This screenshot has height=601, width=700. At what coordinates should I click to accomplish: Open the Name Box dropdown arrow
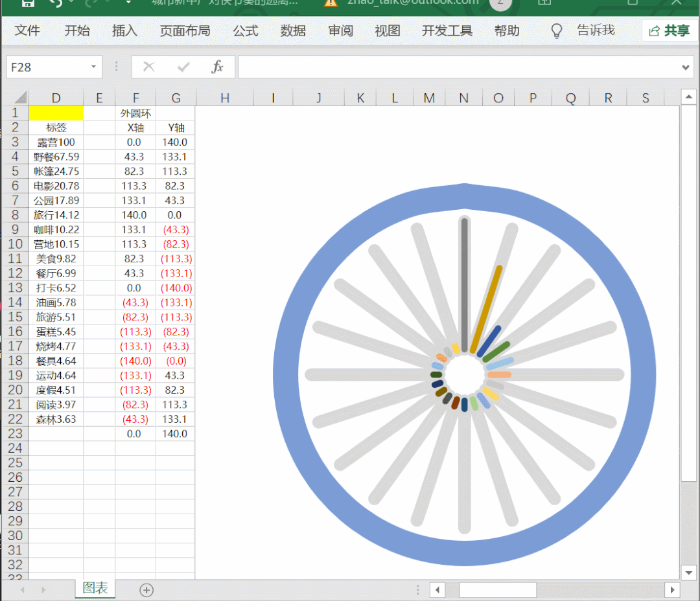coord(93,67)
